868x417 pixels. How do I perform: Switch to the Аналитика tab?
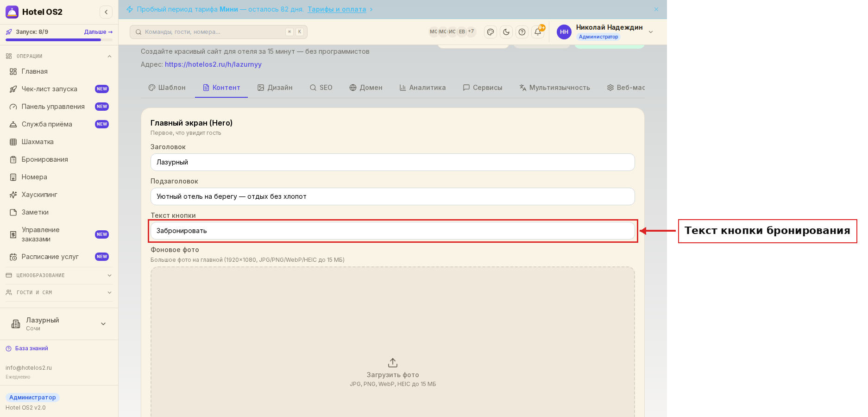pos(422,88)
